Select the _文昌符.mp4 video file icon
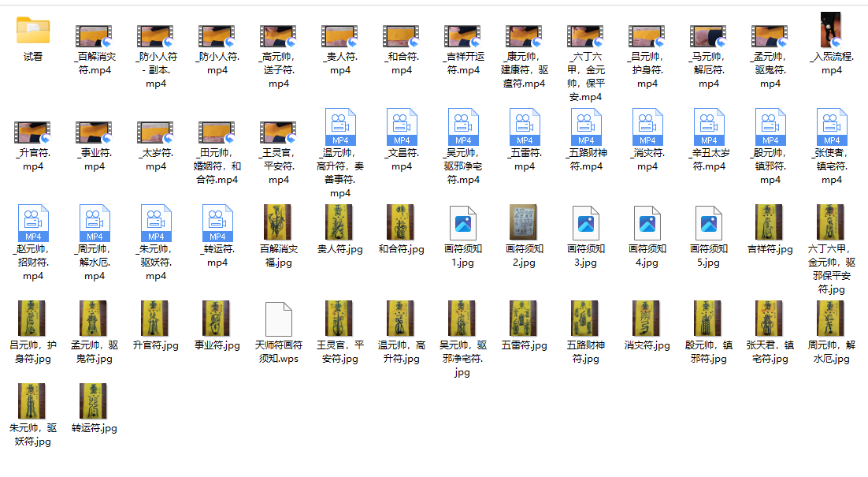This screenshot has height=477, width=868. 402,128
